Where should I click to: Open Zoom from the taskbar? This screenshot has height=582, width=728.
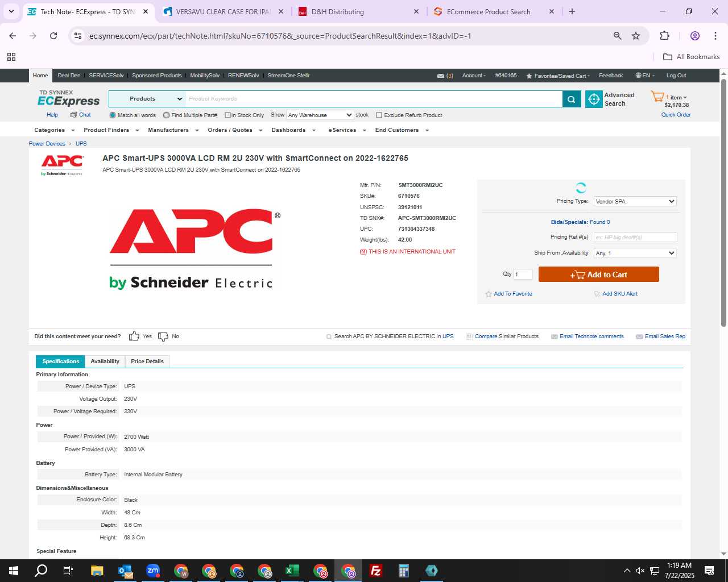pyautogui.click(x=153, y=571)
